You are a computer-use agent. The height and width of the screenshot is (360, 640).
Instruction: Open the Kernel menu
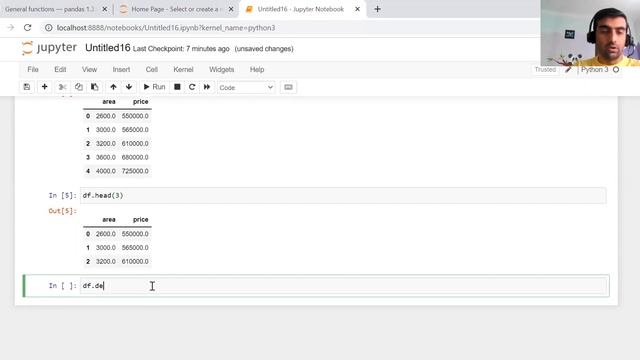point(183,69)
